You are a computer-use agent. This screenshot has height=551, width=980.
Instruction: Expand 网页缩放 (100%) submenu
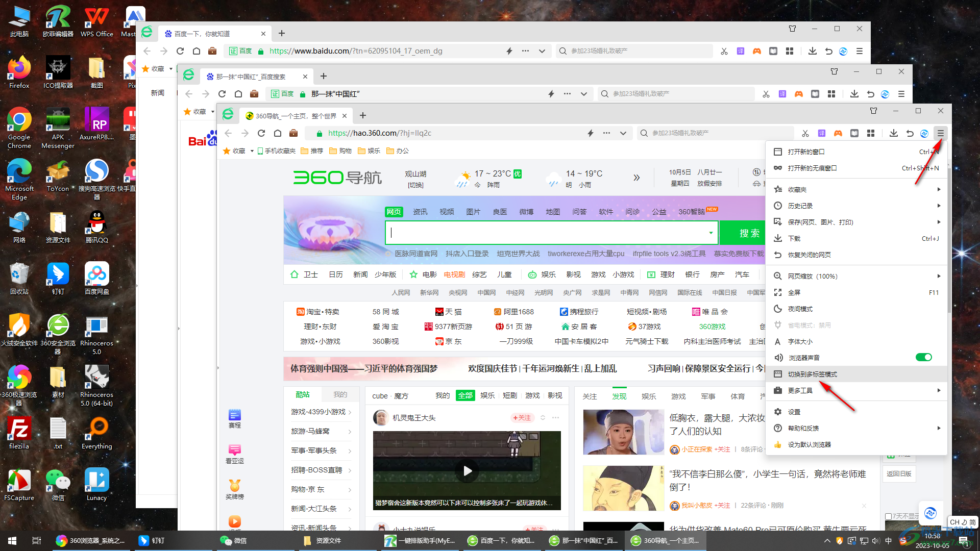[856, 276]
